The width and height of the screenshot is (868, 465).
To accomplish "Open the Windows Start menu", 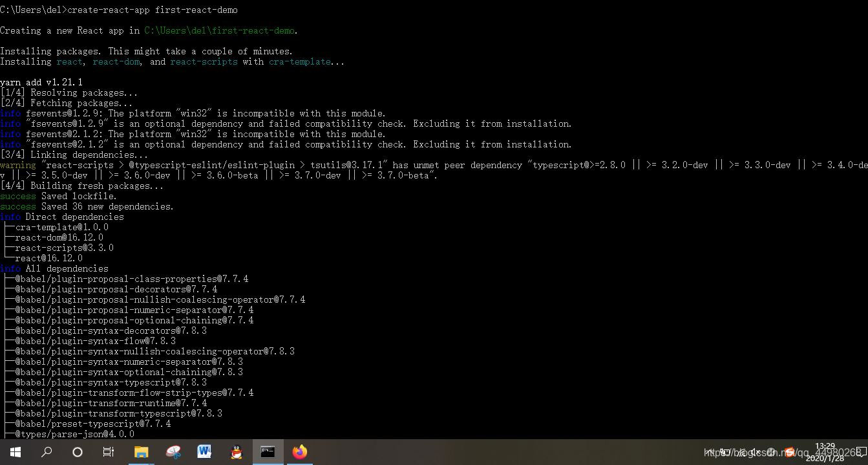I will tap(15, 452).
